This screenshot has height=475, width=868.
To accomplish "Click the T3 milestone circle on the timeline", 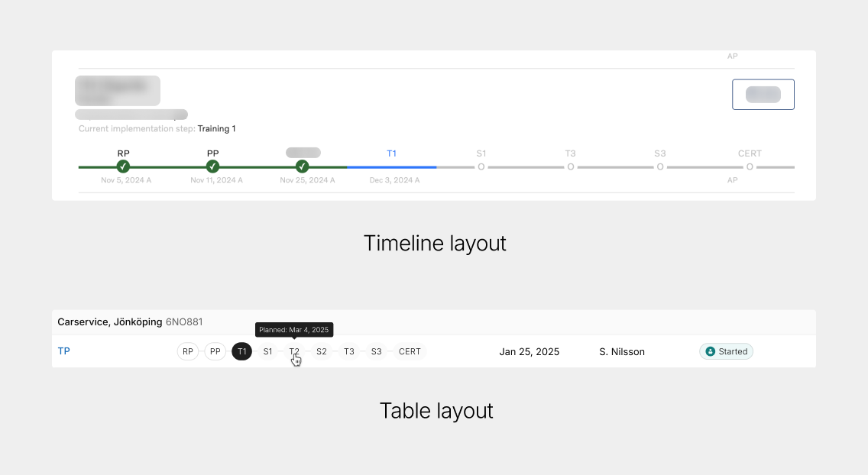I will [x=570, y=166].
